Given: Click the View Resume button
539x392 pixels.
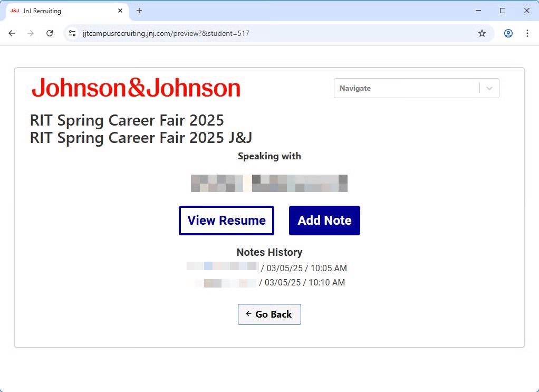Looking at the screenshot, I should [227, 221].
